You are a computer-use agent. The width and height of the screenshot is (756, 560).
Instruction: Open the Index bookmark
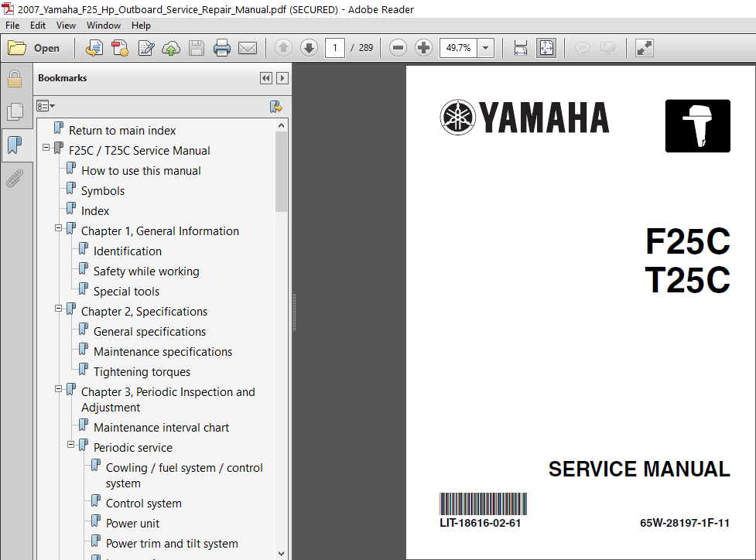pyautogui.click(x=95, y=211)
